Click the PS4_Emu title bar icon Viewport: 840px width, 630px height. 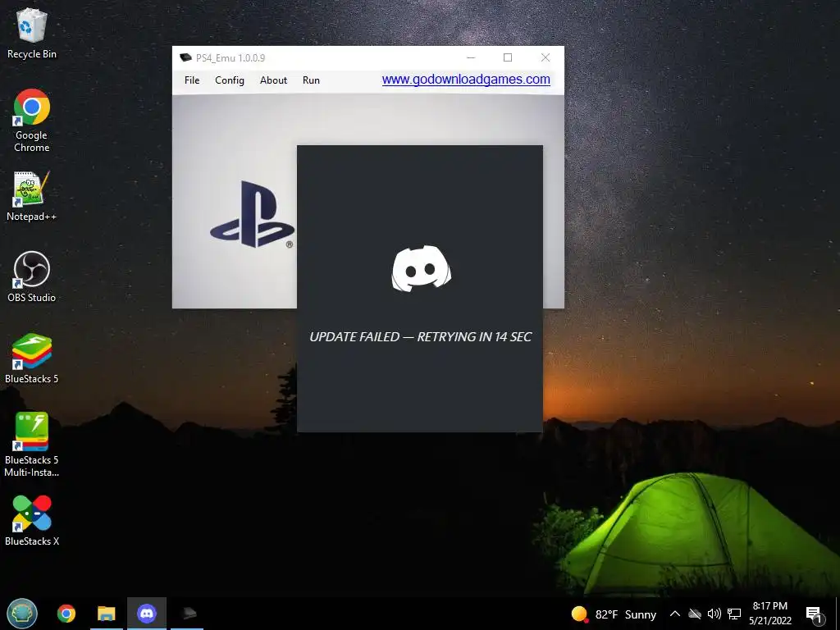point(185,58)
